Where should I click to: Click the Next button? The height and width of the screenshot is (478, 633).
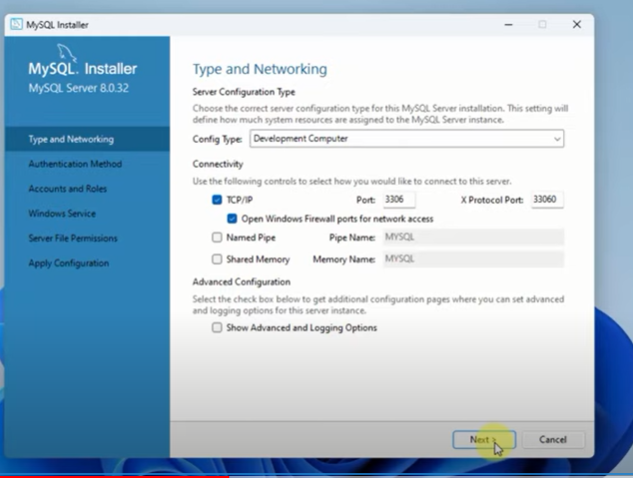[x=484, y=440]
